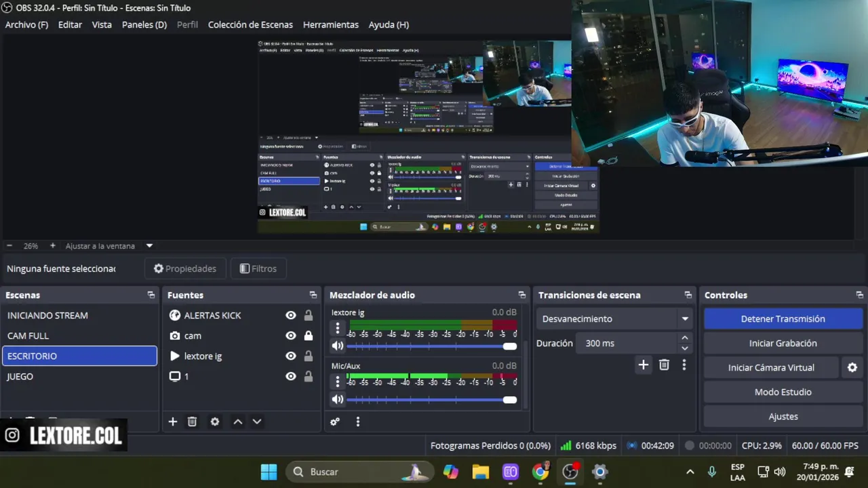
Task: Float the Fuentes dock panel
Action: (313, 295)
